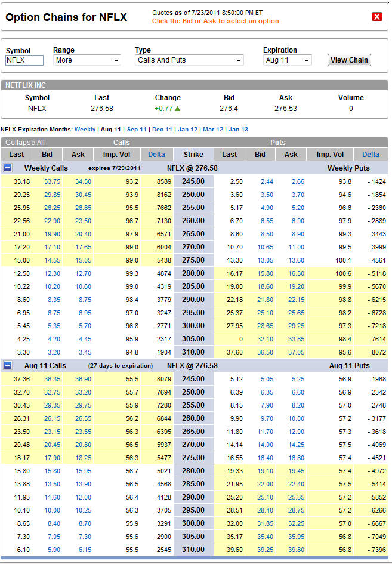
Task: Open the Expiration dropdown Aug 11
Action: (x=287, y=60)
